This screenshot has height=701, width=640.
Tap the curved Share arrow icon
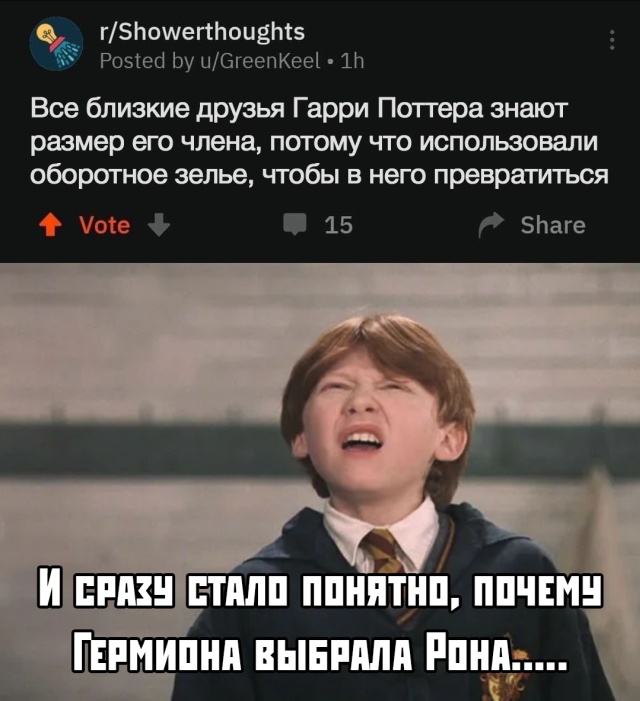[492, 225]
